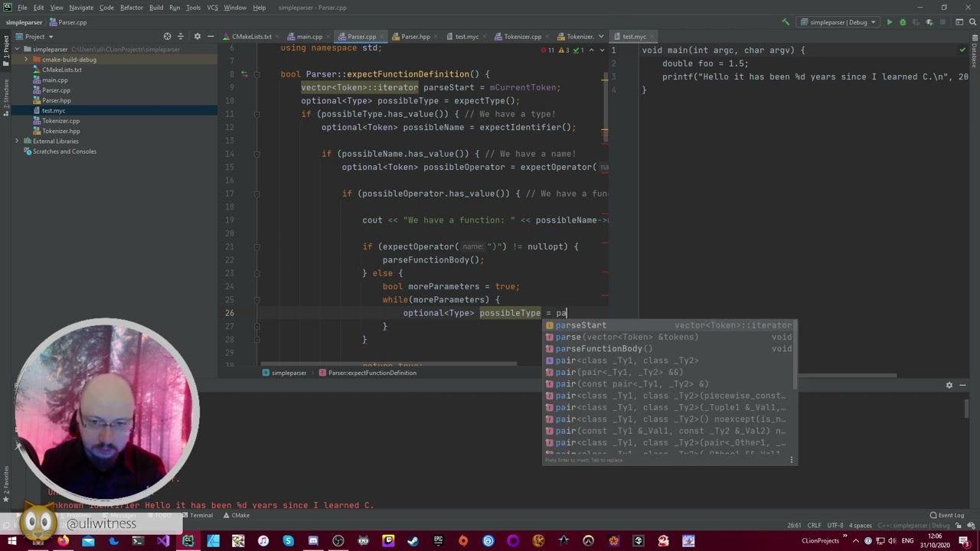Viewport: 980px width, 551px height.
Task: Expand External Libraries node
Action: coord(17,141)
